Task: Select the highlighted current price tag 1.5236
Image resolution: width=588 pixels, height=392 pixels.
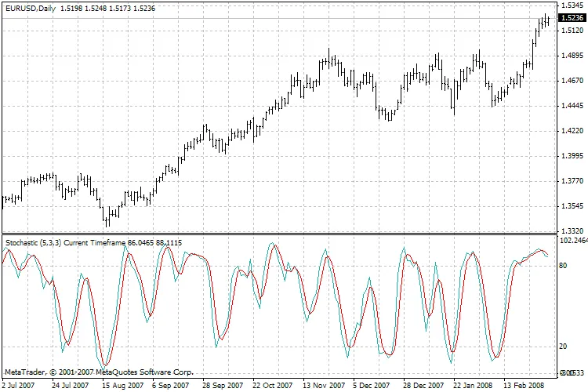Action: [572, 18]
